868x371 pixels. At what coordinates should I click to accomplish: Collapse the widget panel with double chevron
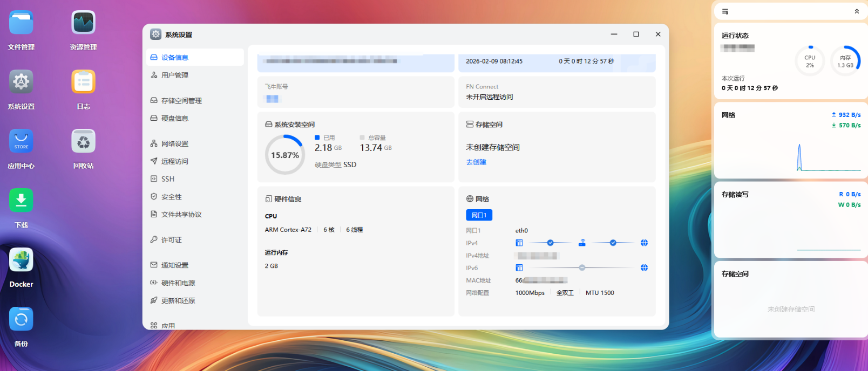click(x=856, y=11)
